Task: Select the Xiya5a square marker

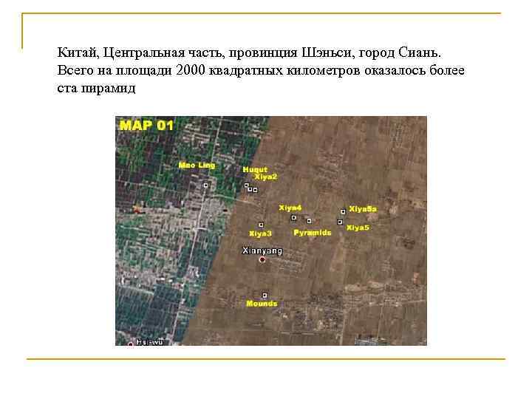Action: [343, 211]
